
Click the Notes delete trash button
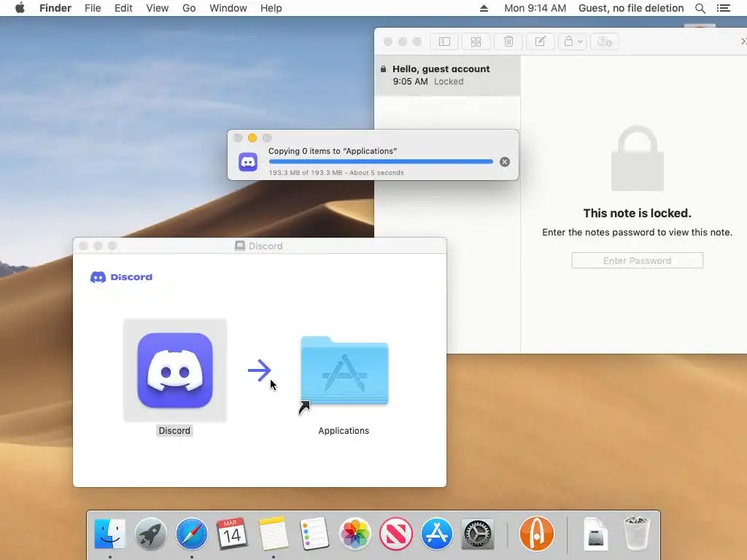tap(508, 42)
